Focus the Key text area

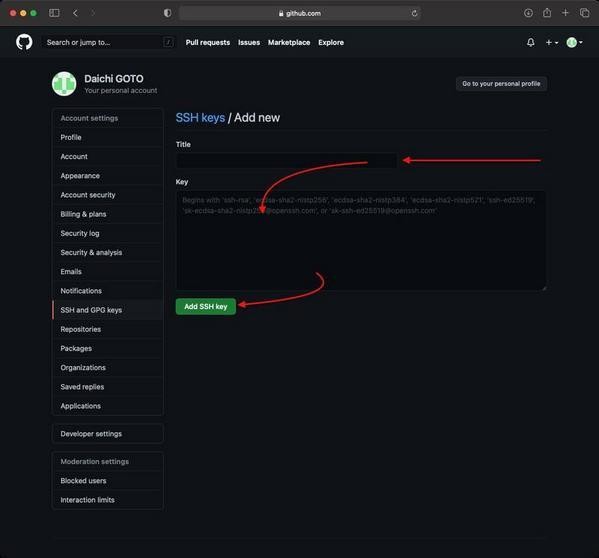coord(361,240)
